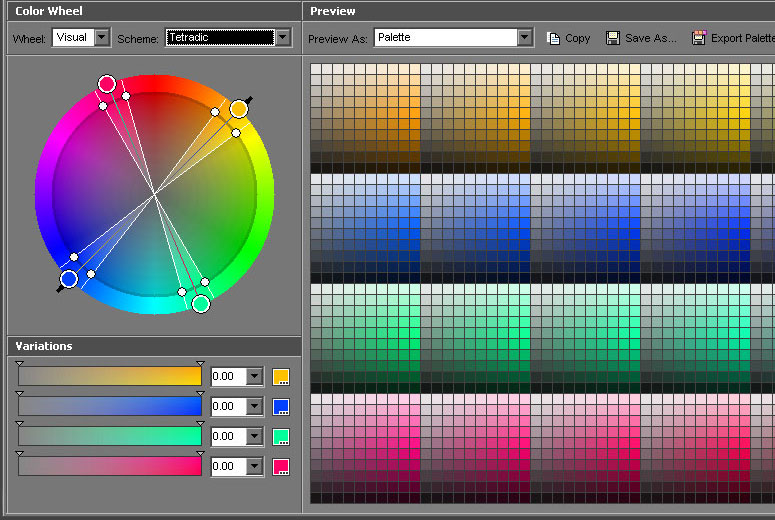The width and height of the screenshot is (775, 520).
Task: Click the Preview panel header
Action: pyautogui.click(x=539, y=11)
